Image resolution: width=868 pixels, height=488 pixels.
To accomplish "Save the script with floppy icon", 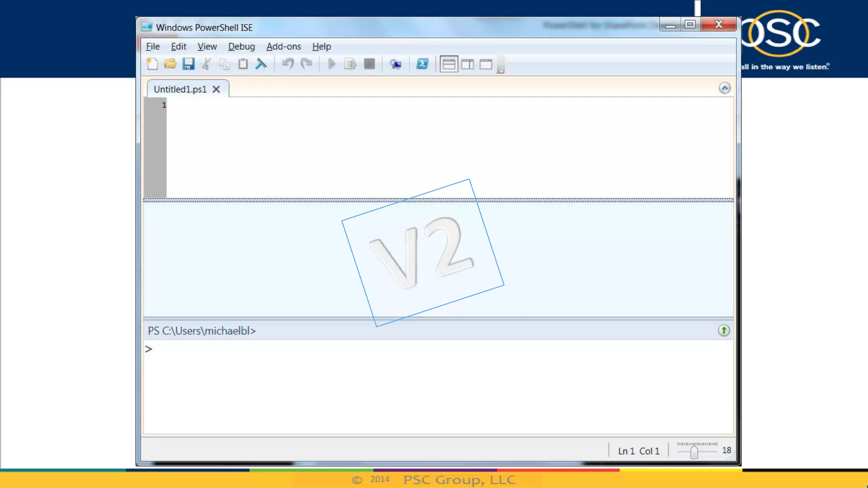I will [189, 64].
